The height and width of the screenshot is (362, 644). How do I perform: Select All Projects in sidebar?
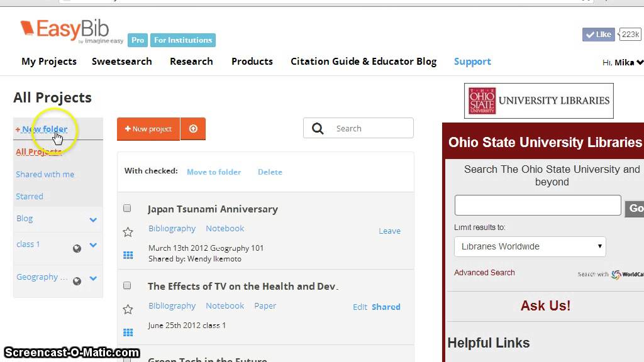click(x=39, y=152)
